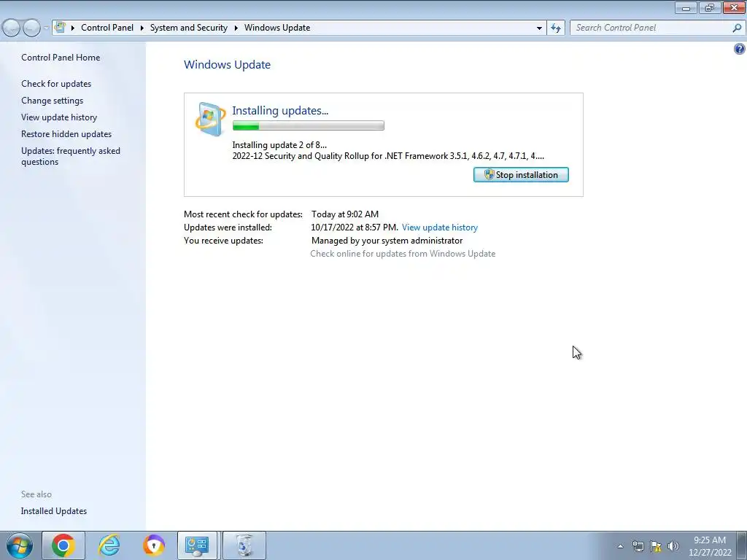Open the clock showing 9:25 AM

[x=710, y=546]
